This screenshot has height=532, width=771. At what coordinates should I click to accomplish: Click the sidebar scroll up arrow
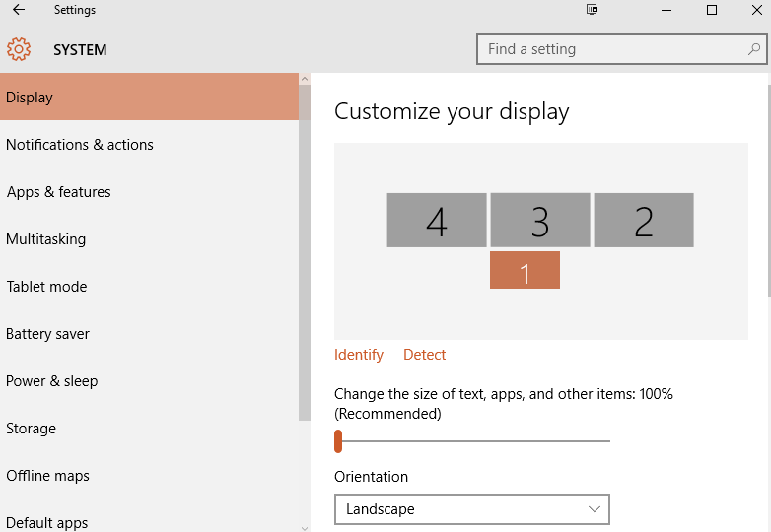point(305,79)
